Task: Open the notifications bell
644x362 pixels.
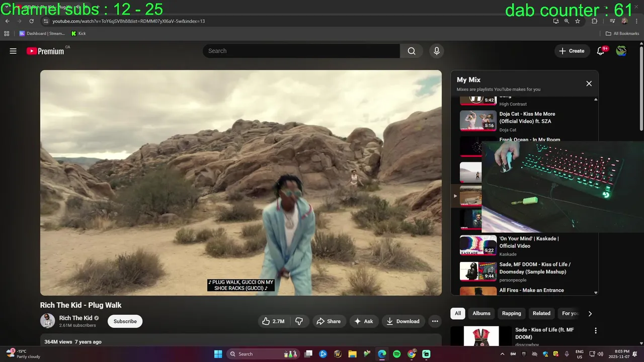Action: (601, 51)
